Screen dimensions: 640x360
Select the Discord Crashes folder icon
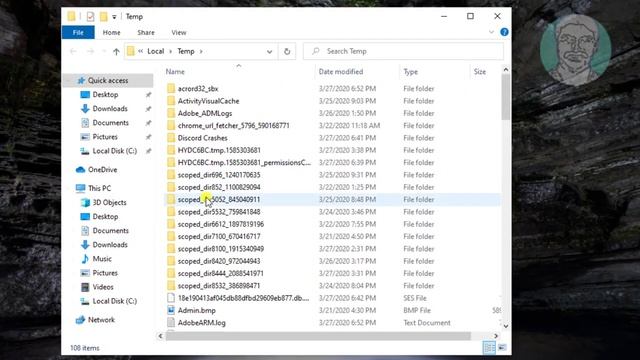[171, 138]
